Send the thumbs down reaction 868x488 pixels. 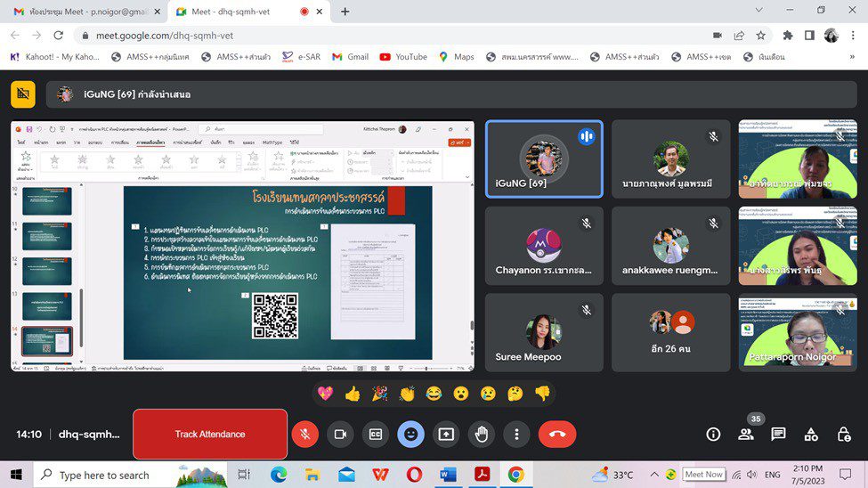pos(542,394)
